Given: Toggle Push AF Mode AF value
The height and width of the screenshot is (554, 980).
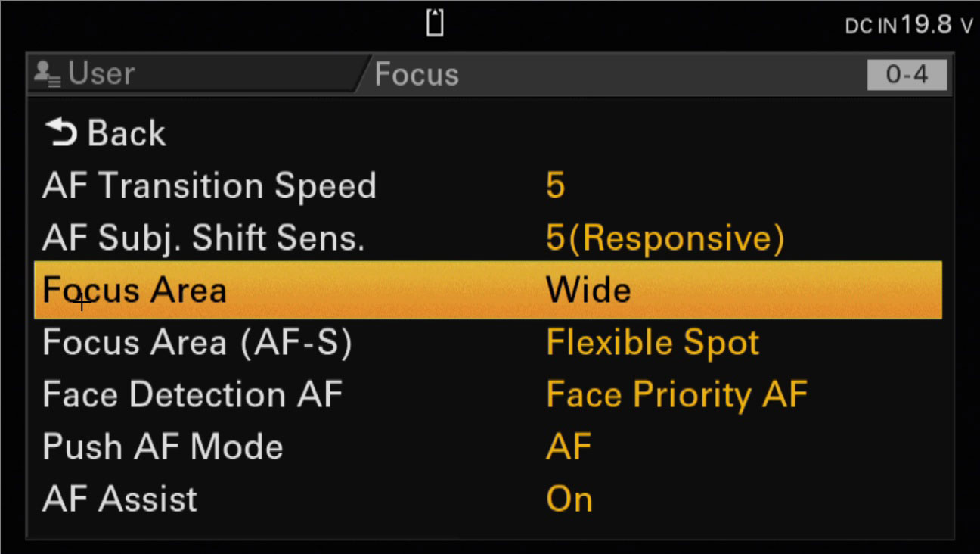Looking at the screenshot, I should click(x=569, y=447).
